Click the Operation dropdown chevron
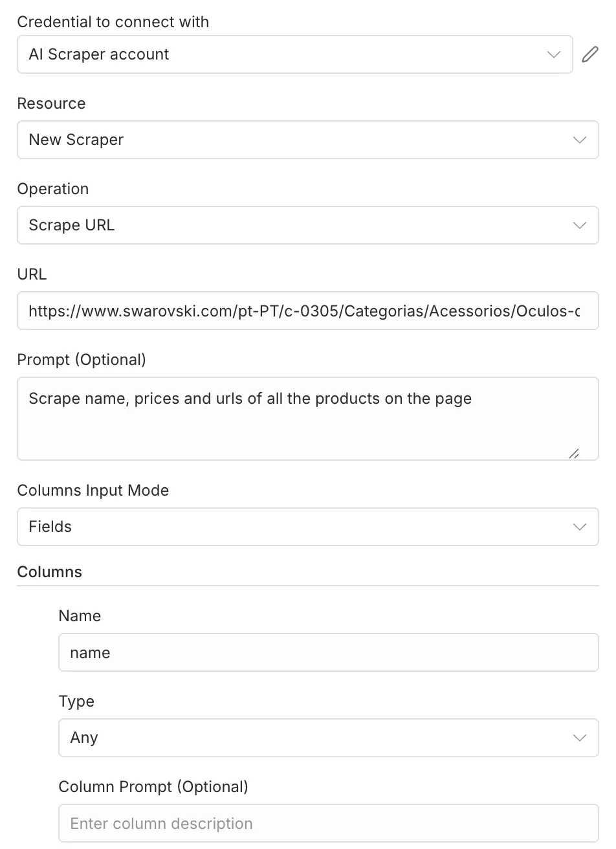The width and height of the screenshot is (616, 849). pyautogui.click(x=579, y=225)
